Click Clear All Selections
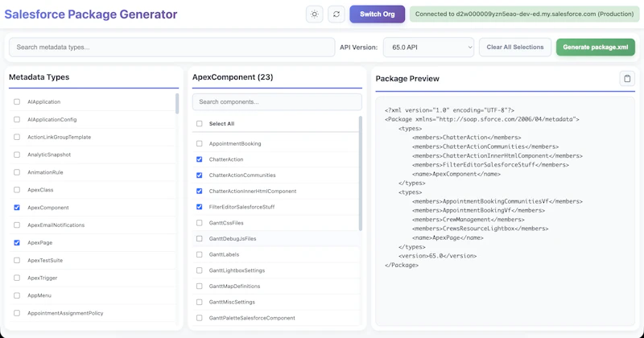The height and width of the screenshot is (338, 644). point(515,47)
